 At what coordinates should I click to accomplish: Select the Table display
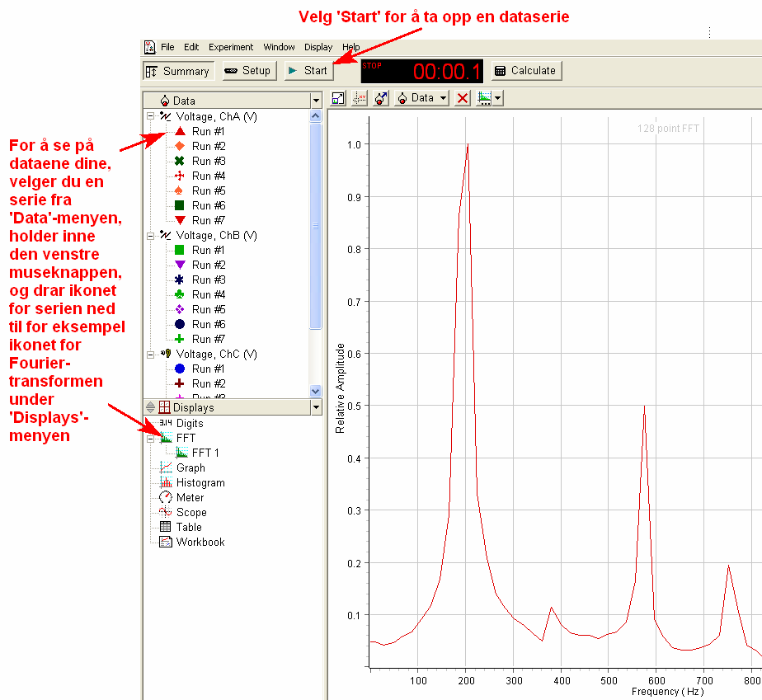click(181, 527)
